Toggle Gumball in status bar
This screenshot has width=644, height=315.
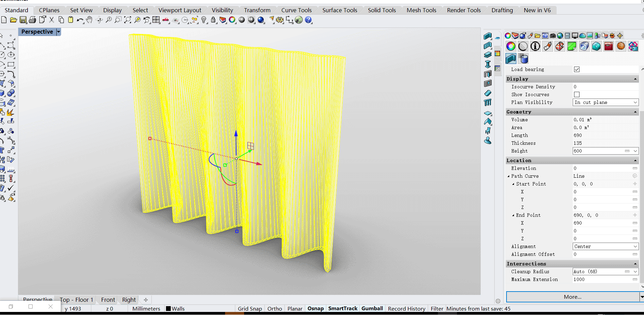(x=372, y=309)
